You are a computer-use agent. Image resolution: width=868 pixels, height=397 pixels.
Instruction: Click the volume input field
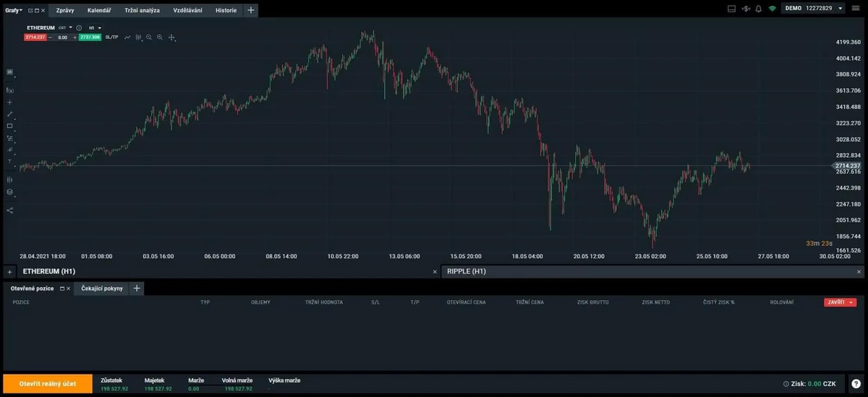(63, 37)
